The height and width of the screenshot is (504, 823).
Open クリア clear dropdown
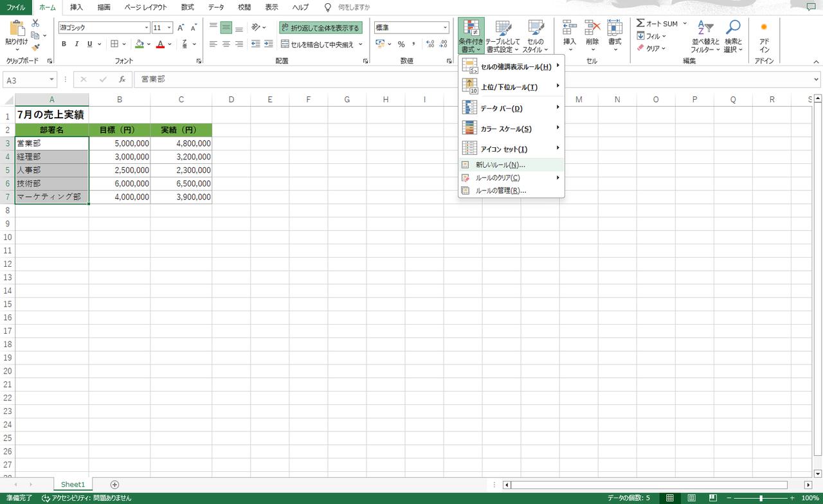pyautogui.click(x=652, y=48)
